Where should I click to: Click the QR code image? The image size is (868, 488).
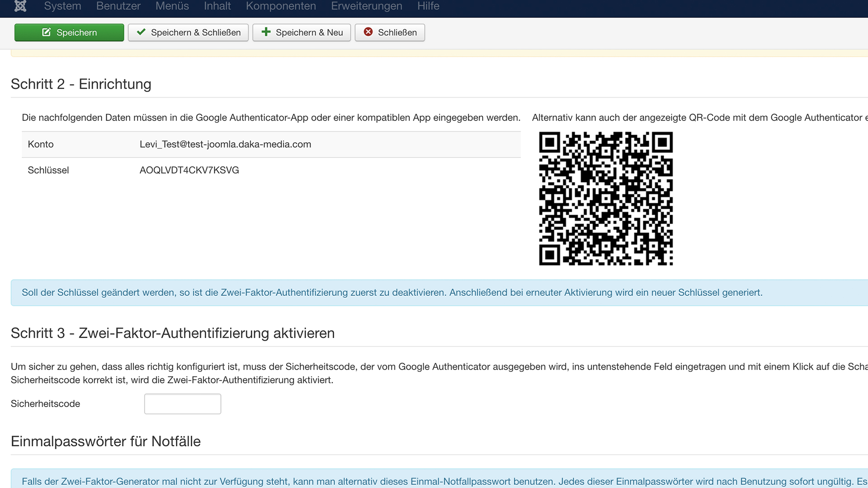pos(606,198)
